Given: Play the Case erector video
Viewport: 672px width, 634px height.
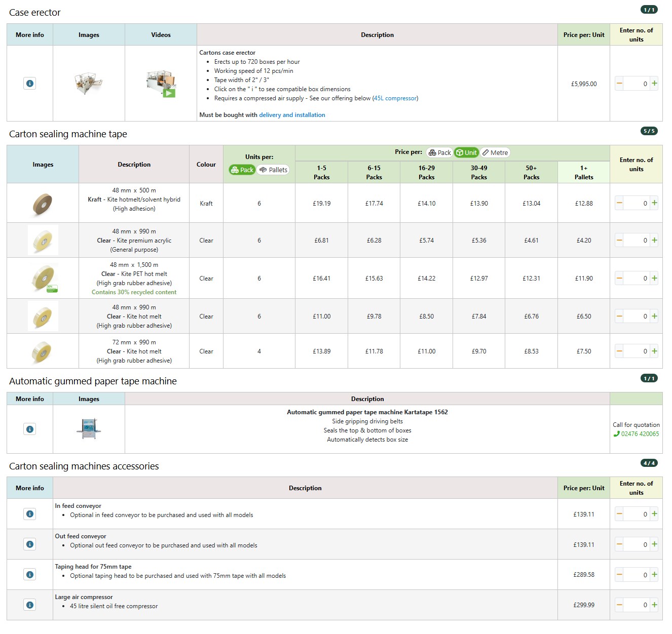Looking at the screenshot, I should [x=161, y=84].
